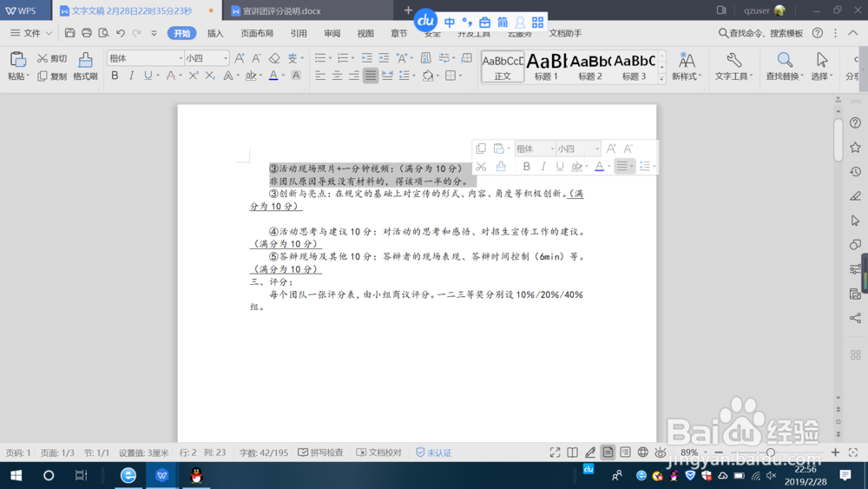
Task: Increase paragraph indent
Action: pos(384,58)
